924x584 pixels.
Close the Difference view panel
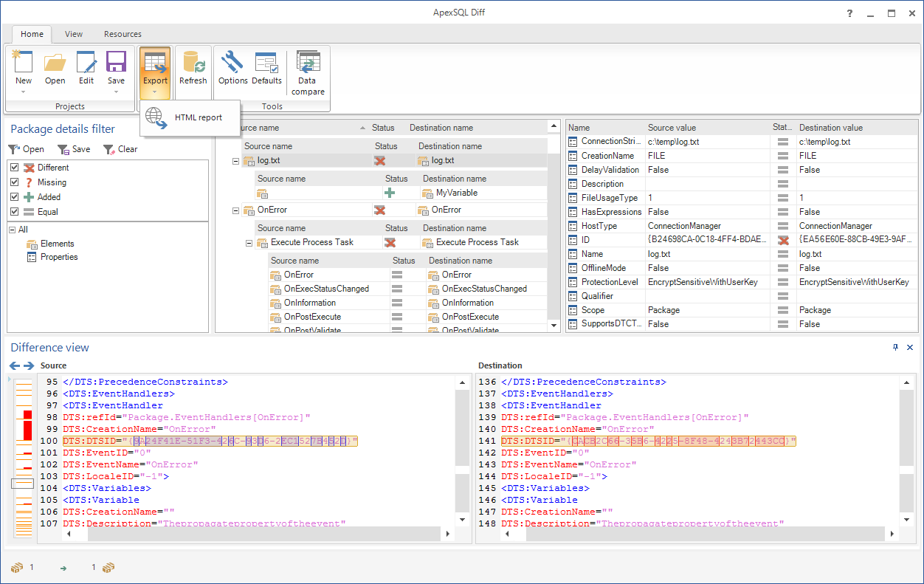(x=911, y=348)
